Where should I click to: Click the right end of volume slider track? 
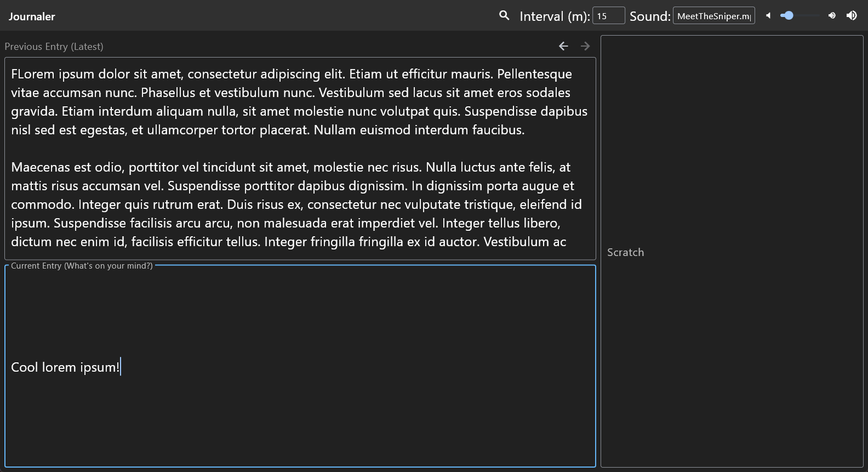coord(819,15)
